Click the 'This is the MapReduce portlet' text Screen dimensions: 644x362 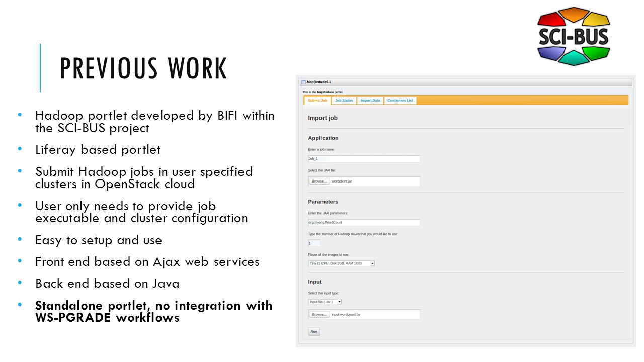[x=323, y=92]
